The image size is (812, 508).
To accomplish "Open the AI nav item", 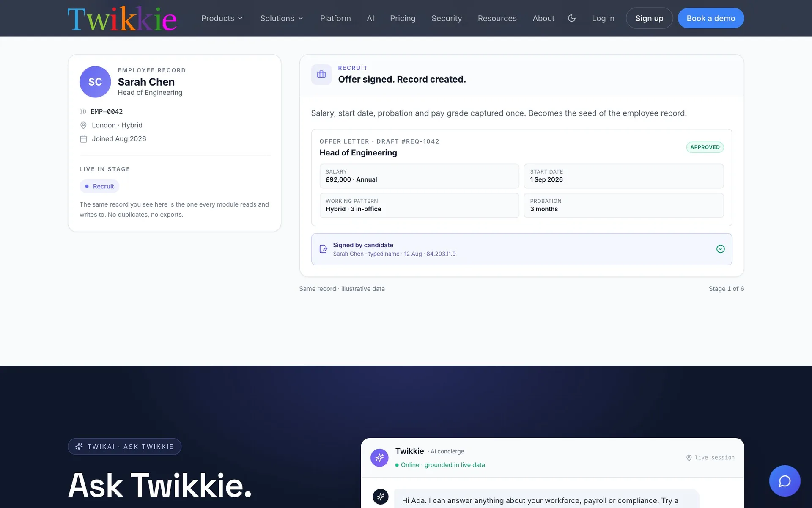I will click(370, 18).
